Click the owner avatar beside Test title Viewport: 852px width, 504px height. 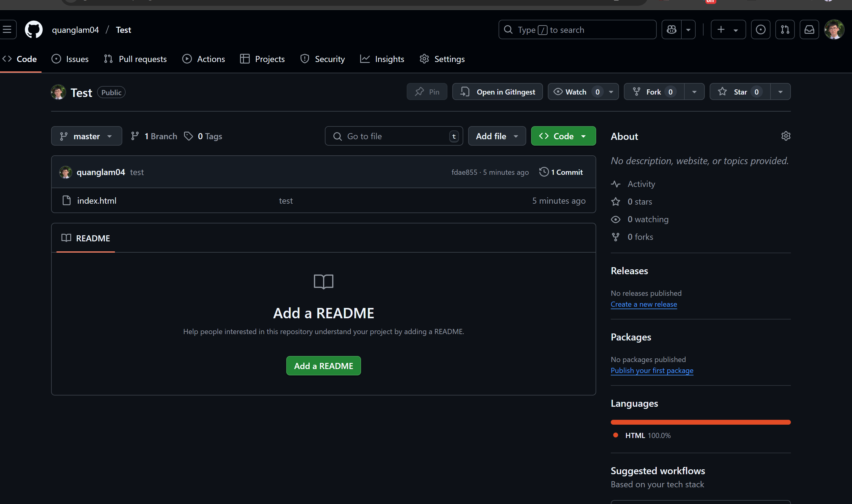pyautogui.click(x=58, y=92)
